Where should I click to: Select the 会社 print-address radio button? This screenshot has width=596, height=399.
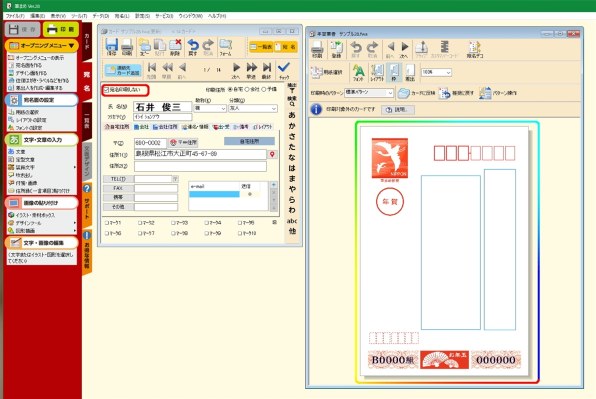(x=247, y=90)
